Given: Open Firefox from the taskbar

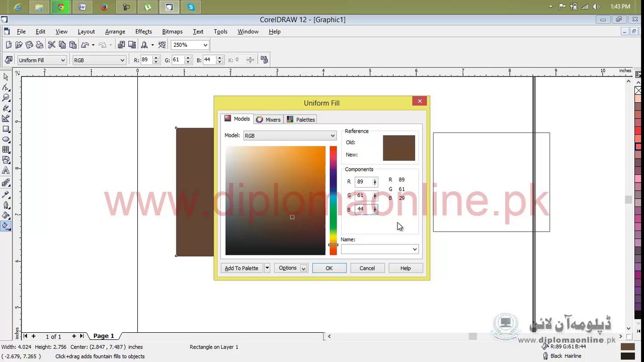Looking at the screenshot, I should tap(104, 7).
